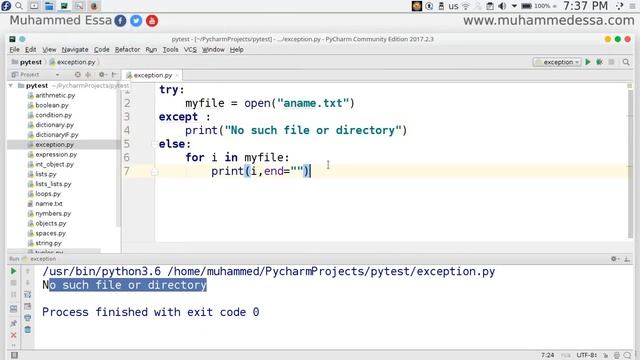Click the desktop search magnifier icon
The image size is (640, 360).
(19, 6)
